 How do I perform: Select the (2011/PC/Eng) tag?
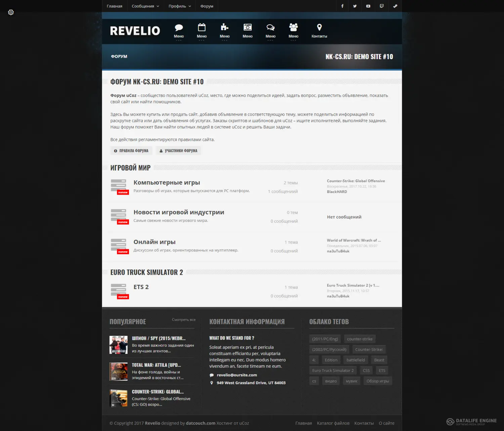click(325, 339)
